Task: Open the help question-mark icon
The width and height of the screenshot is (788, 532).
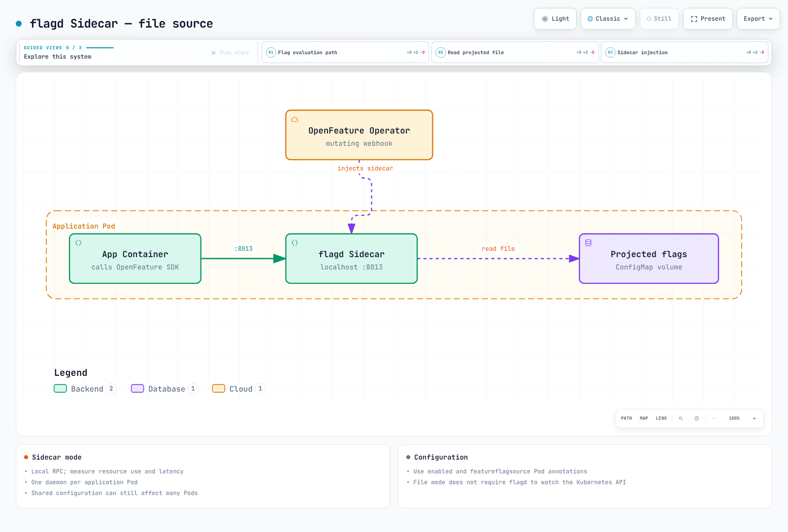Action: pos(696,418)
